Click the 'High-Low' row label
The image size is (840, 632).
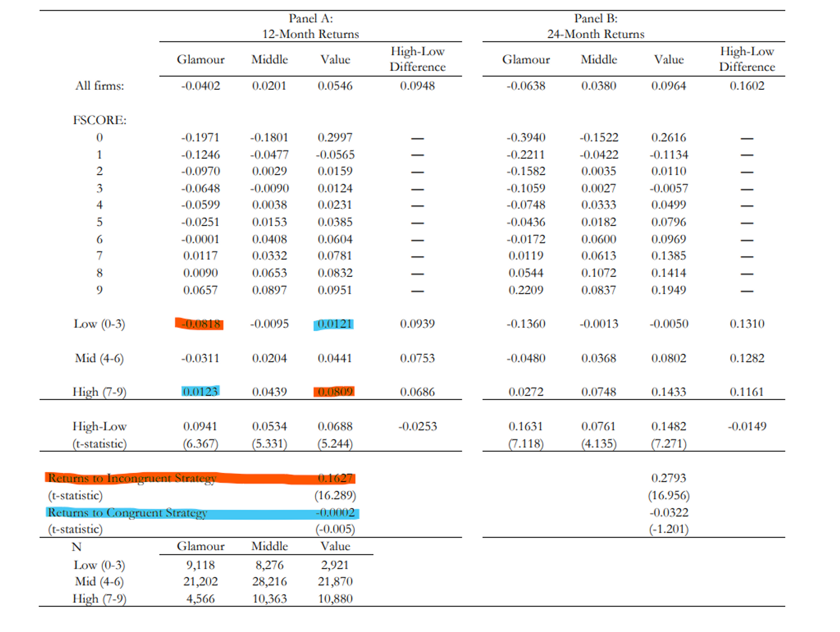pos(100,427)
